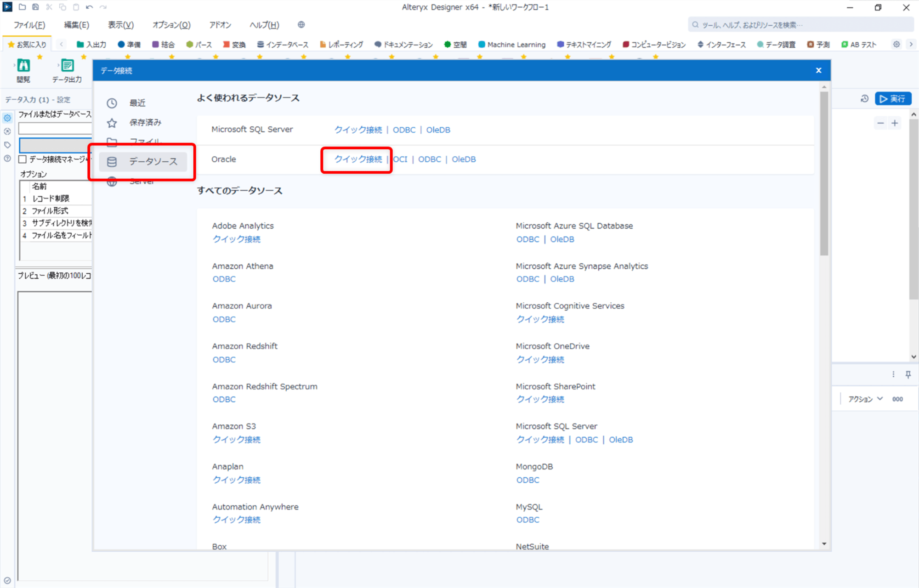Screen dimensions: 919x588
Task: Click Adobe Analytics クイック接続 link
Action: coord(236,239)
